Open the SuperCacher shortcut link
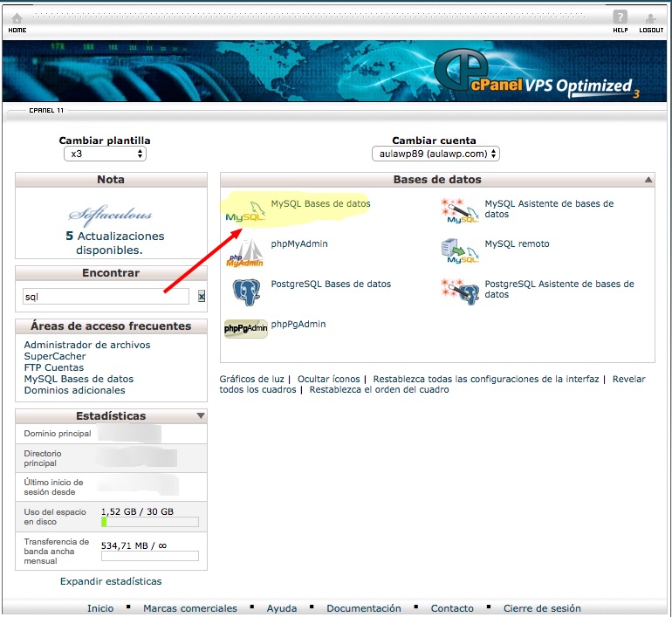The height and width of the screenshot is (617, 672). [55, 356]
